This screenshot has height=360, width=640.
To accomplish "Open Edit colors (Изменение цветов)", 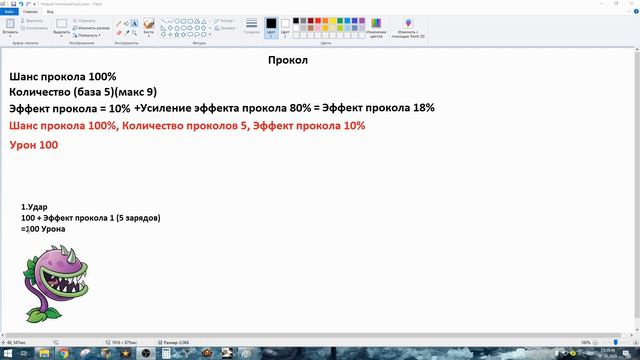I will pyautogui.click(x=376, y=28).
